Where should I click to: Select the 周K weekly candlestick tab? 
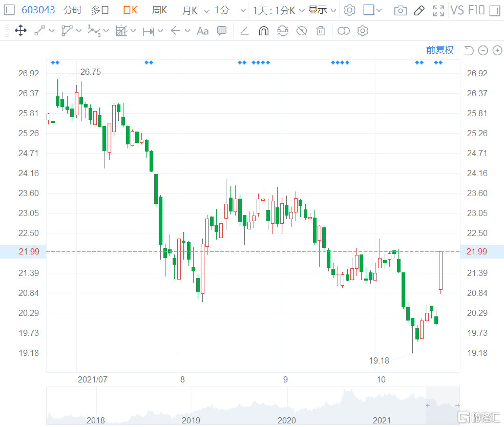(x=159, y=10)
